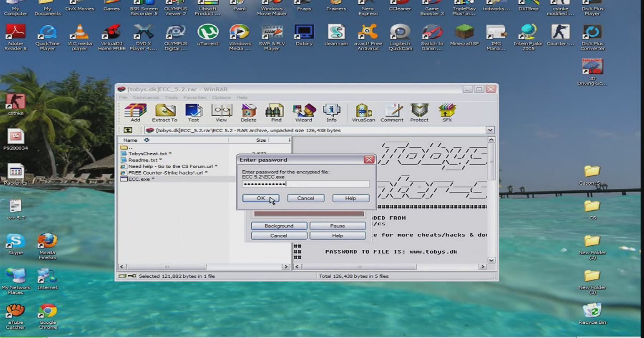Open the CS folder on desktop
Screen dimensions: 644x338
click(x=592, y=210)
